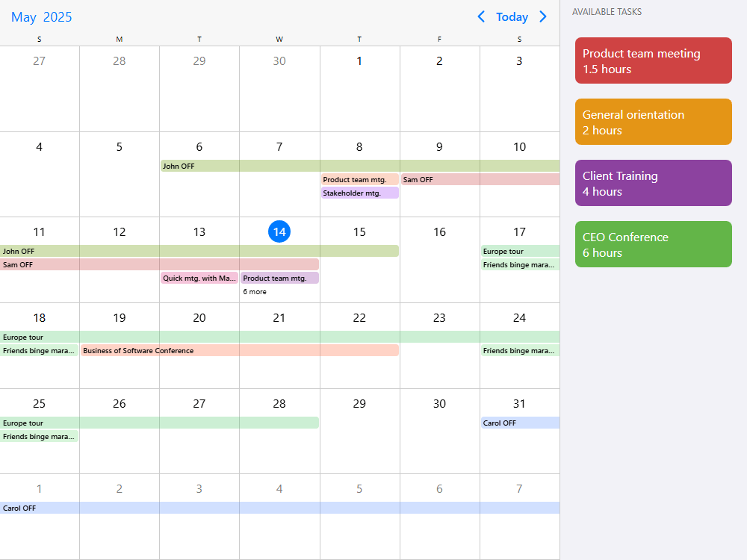This screenshot has width=747, height=560.
Task: Select date May 1
Action: [x=359, y=61]
